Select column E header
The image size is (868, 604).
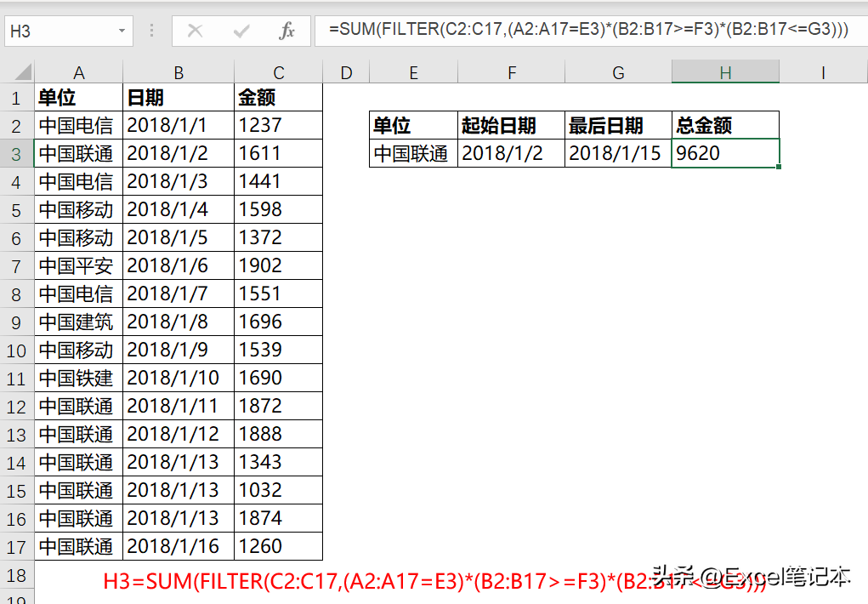point(413,72)
